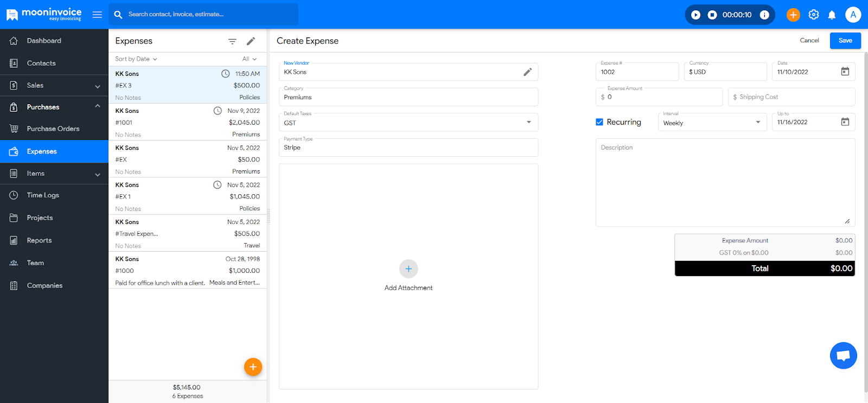Click the Description text area

[x=725, y=182]
